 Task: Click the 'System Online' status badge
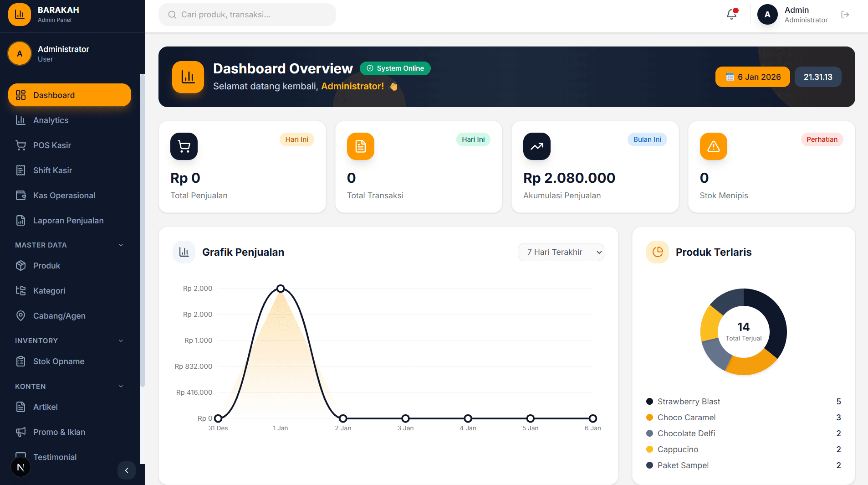point(395,68)
